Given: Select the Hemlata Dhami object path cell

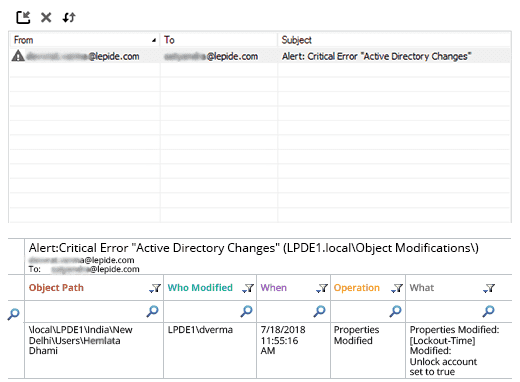Looking at the screenshot, I should coord(94,350).
